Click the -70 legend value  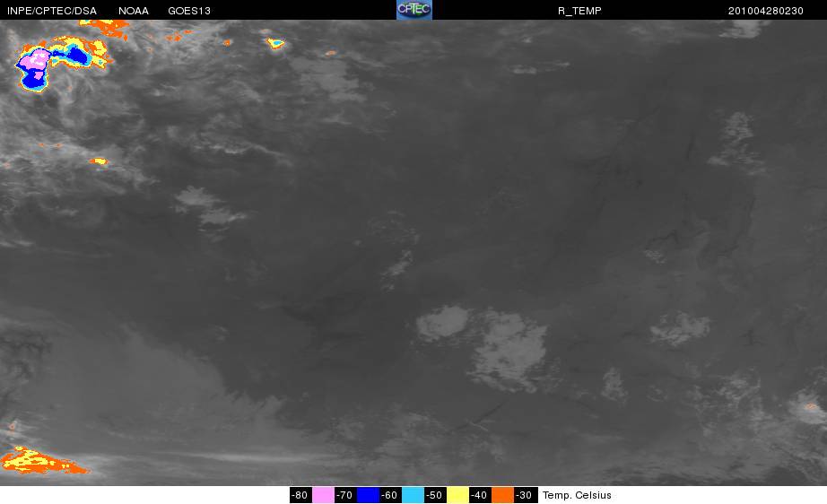coord(345,495)
